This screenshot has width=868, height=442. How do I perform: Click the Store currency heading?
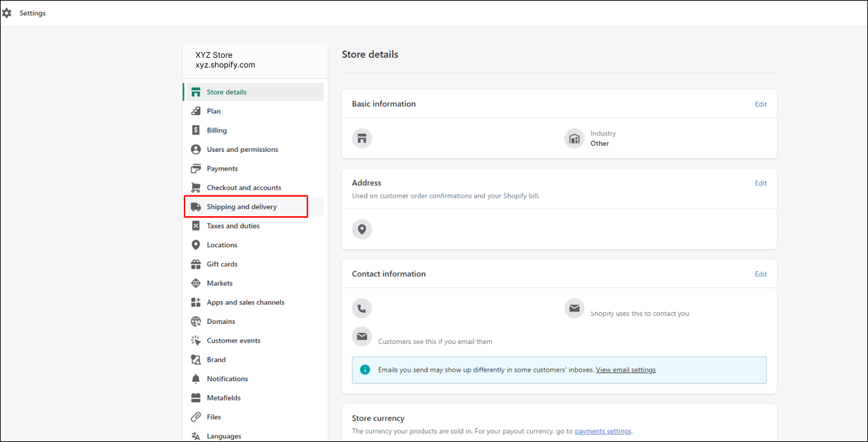pyautogui.click(x=378, y=419)
